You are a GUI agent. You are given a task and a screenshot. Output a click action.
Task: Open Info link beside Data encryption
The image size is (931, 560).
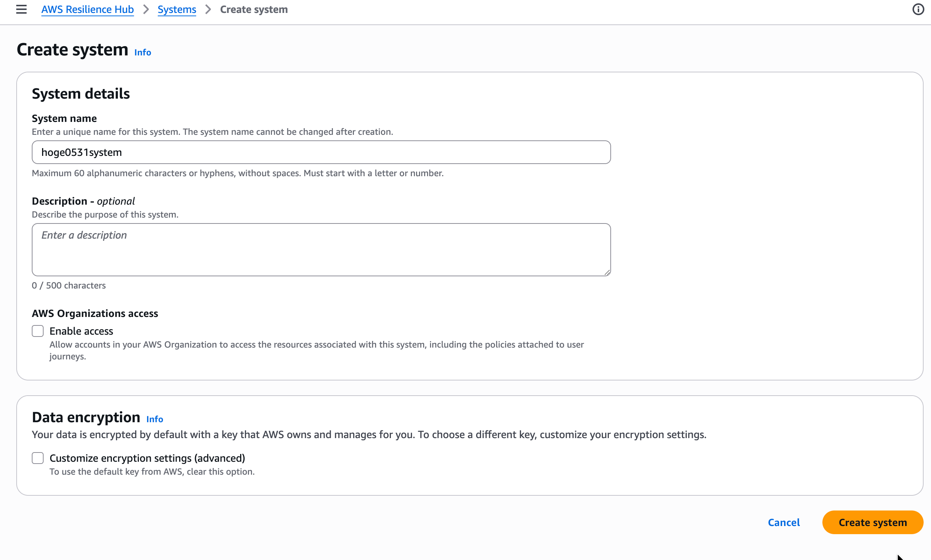[155, 419]
